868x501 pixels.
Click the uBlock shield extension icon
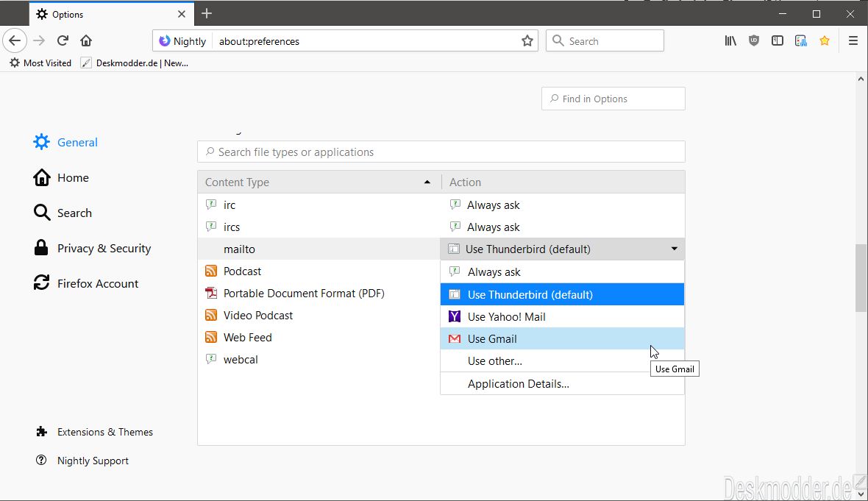click(753, 40)
